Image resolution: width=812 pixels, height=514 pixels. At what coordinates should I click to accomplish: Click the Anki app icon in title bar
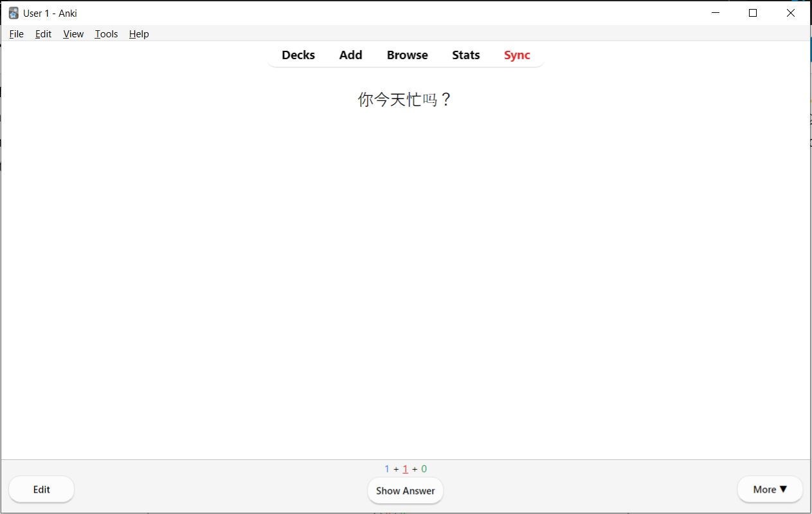tap(14, 13)
